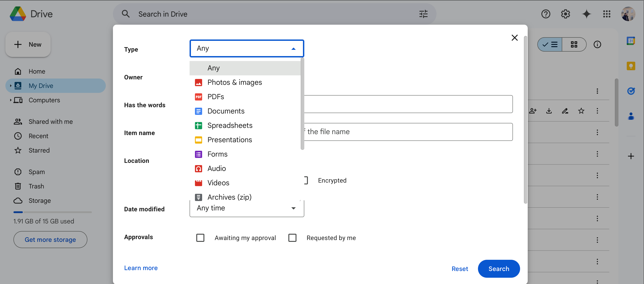Click the Search button
The image size is (644, 284).
(x=499, y=268)
